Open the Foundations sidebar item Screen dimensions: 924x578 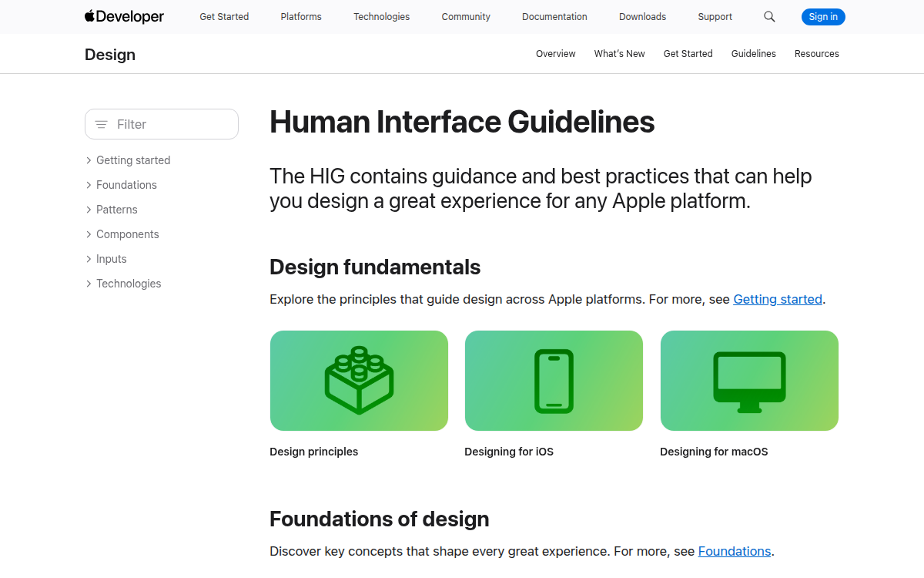[126, 185]
